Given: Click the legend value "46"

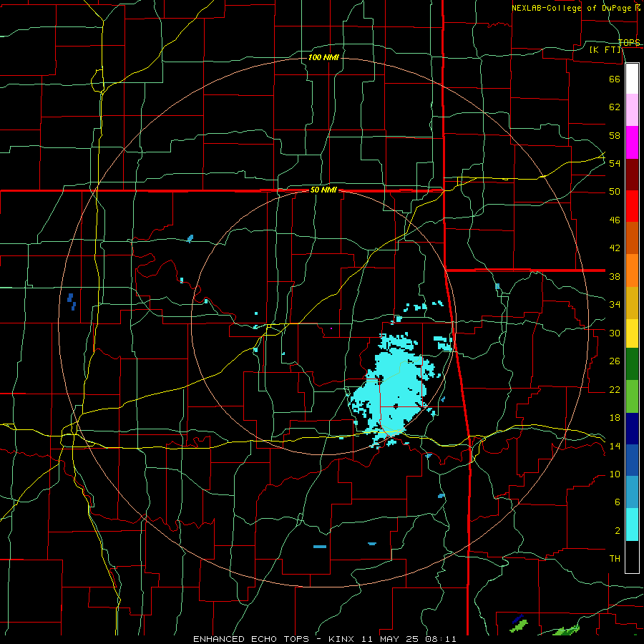Looking at the screenshot, I should tap(615, 220).
